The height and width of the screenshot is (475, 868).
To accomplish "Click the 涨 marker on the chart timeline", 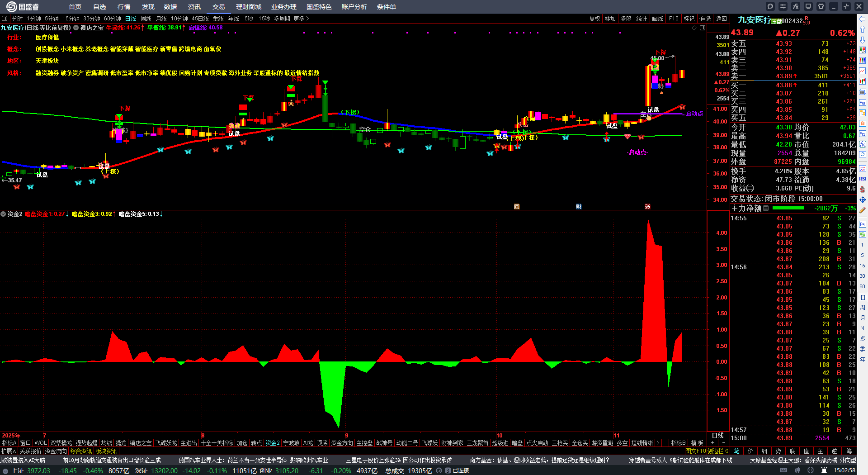I will coord(647,207).
